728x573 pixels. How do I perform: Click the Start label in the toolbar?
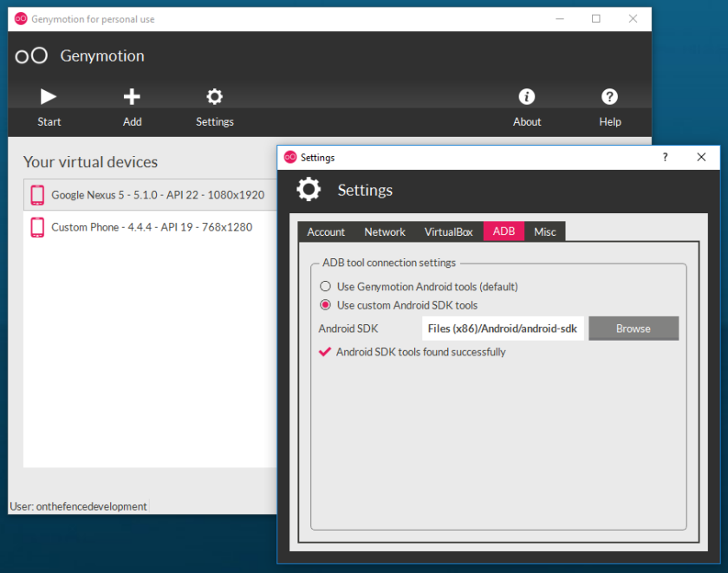point(49,121)
